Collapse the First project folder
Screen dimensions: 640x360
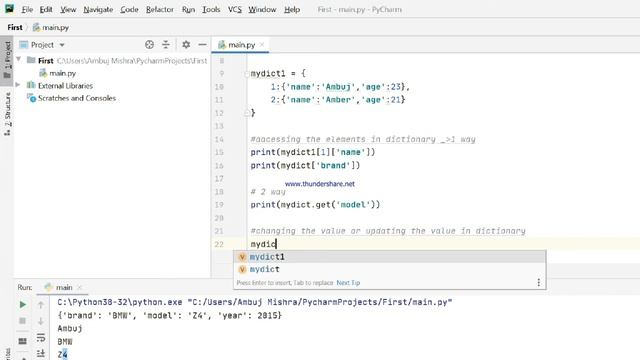(18, 60)
